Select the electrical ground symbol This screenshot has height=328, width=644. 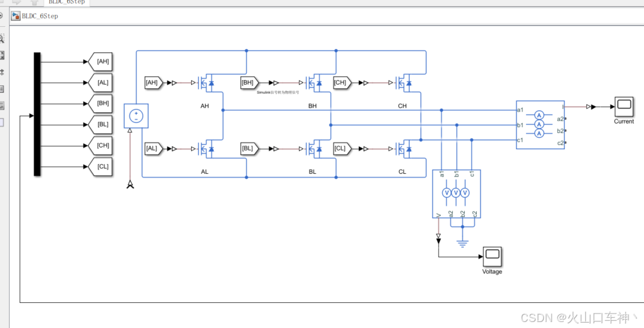[462, 243]
